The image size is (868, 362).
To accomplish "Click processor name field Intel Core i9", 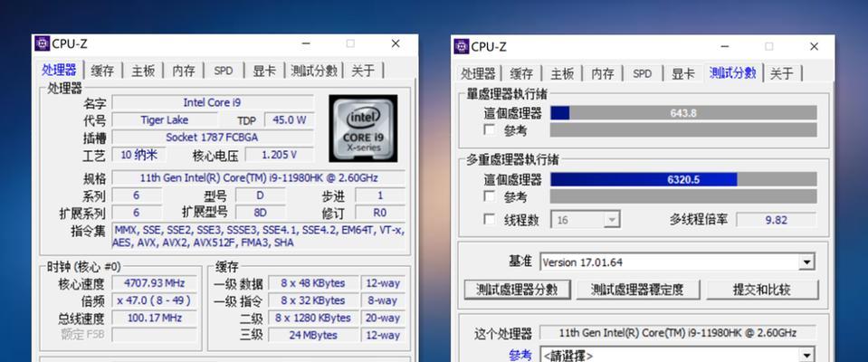I will click(213, 102).
